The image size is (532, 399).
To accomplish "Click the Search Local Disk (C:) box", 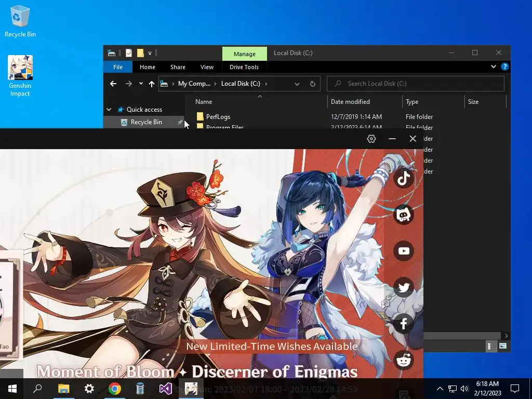I will [x=416, y=84].
